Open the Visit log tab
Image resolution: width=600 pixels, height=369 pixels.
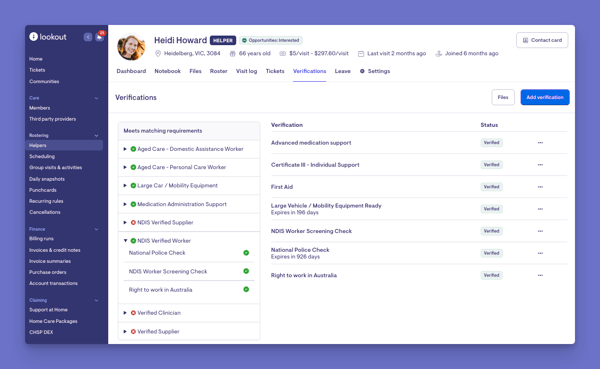[246, 71]
